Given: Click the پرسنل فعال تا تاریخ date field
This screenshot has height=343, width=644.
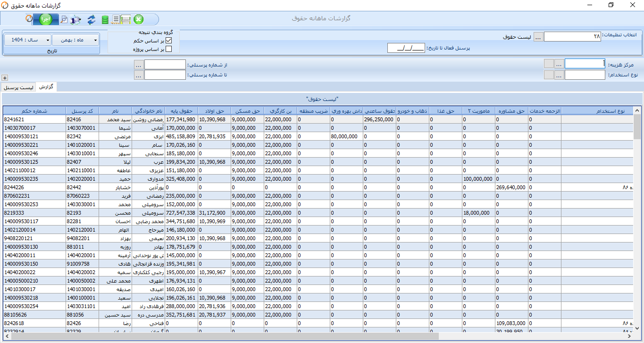Looking at the screenshot, I should (406, 48).
